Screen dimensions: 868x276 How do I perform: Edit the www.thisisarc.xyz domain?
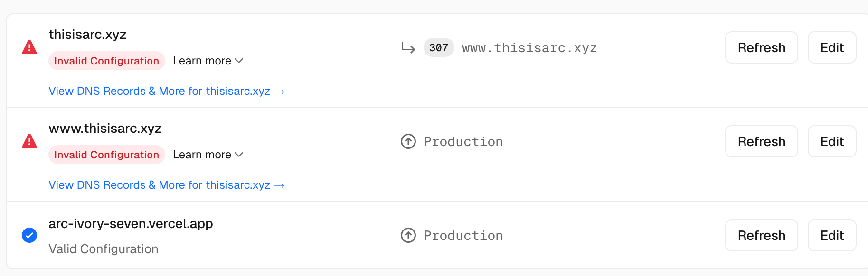coord(831,141)
